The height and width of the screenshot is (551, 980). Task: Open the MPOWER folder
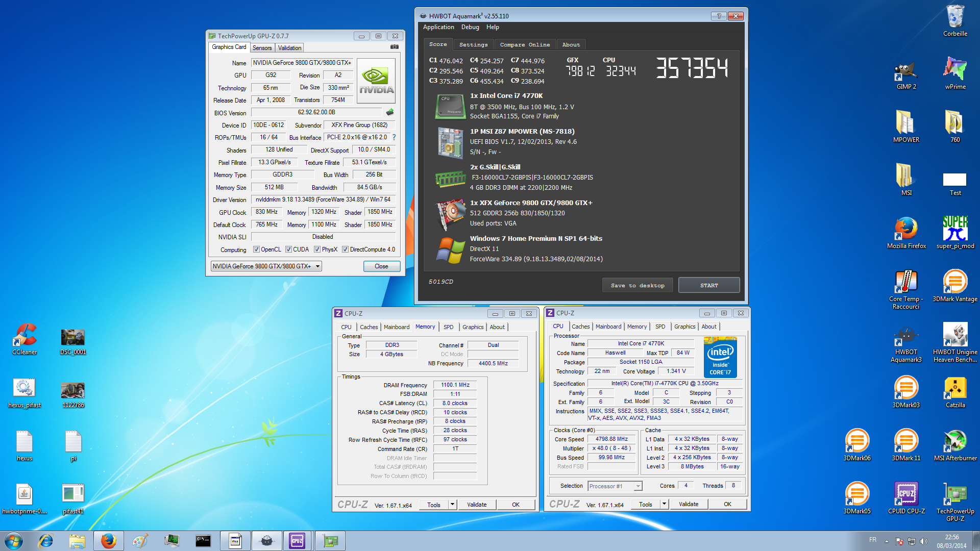coord(906,127)
